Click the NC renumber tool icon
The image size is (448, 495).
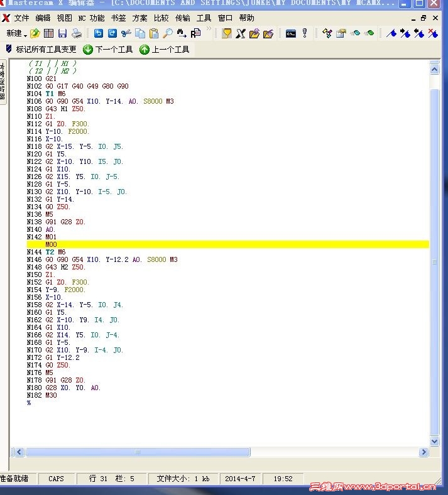(327, 33)
